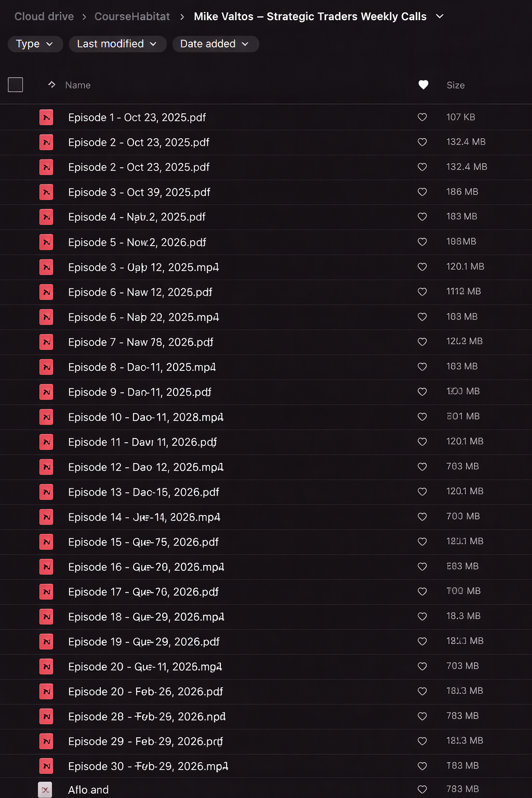Viewport: 532px width, 798px height.
Task: Click the heart icon in the column header
Action: 423,85
